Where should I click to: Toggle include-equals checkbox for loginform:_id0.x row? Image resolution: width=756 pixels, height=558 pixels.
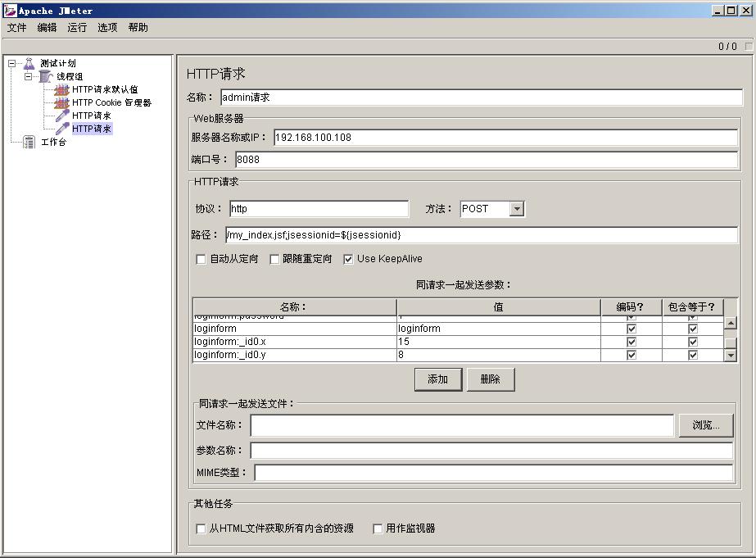click(693, 342)
